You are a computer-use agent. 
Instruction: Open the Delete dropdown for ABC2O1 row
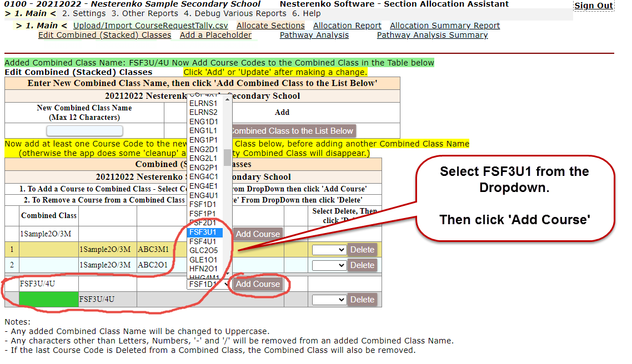point(329,265)
